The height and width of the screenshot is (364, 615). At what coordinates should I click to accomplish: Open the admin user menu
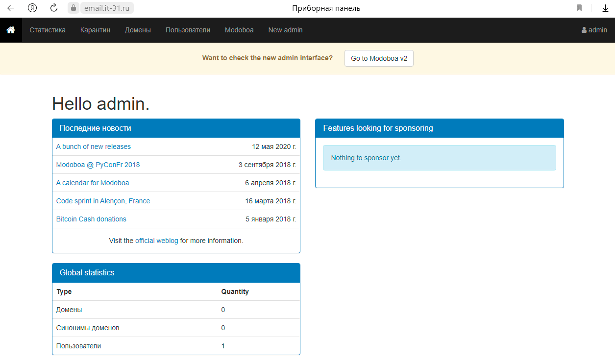click(x=594, y=30)
